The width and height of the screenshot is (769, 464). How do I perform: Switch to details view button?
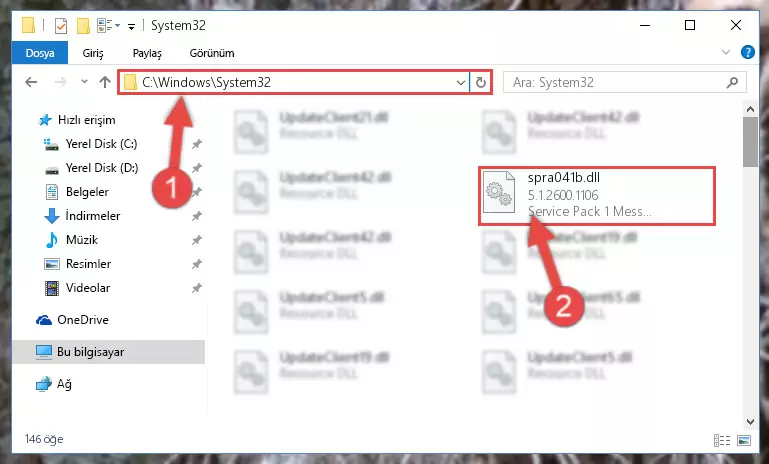722,440
